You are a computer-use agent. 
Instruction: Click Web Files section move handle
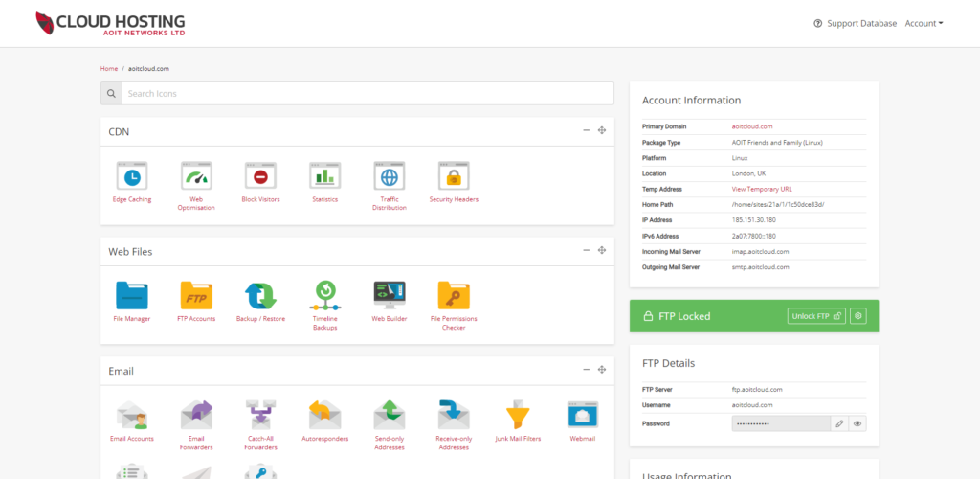602,250
